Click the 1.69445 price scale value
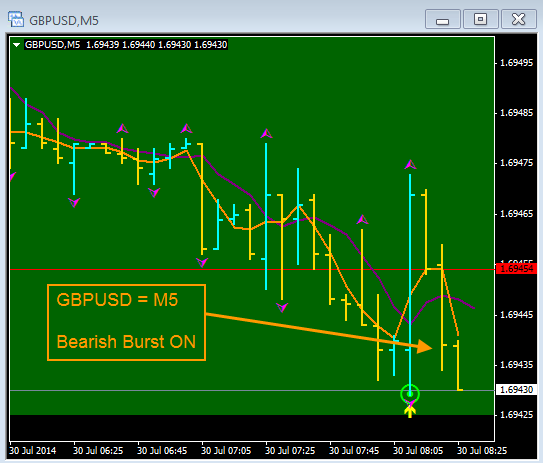 pos(516,315)
